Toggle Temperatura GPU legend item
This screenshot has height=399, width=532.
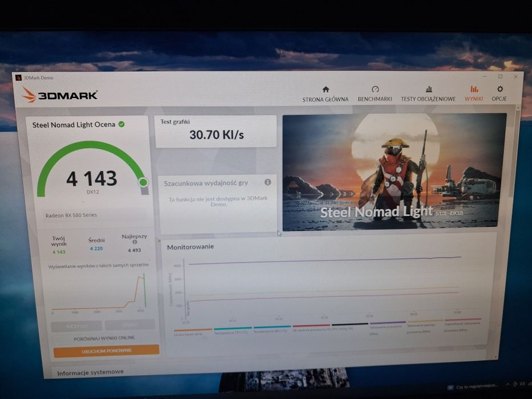[272, 329]
